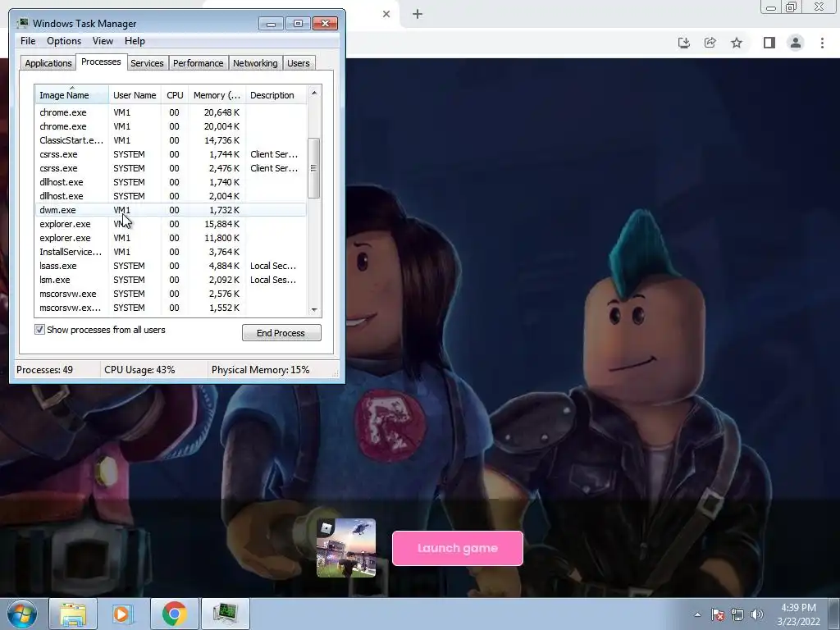
Task: Open the View menu in Task Manager
Action: click(x=103, y=41)
